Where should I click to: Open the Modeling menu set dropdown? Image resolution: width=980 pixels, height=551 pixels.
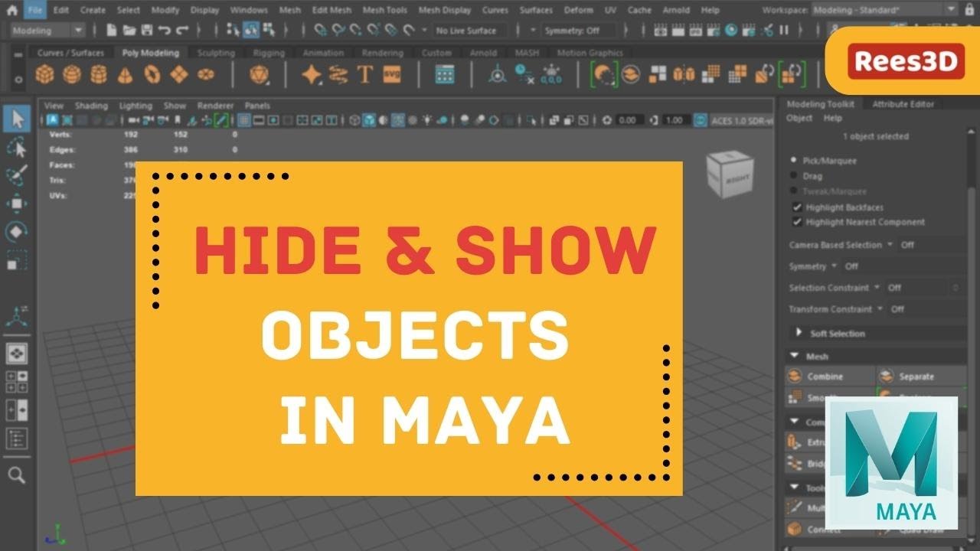[47, 31]
